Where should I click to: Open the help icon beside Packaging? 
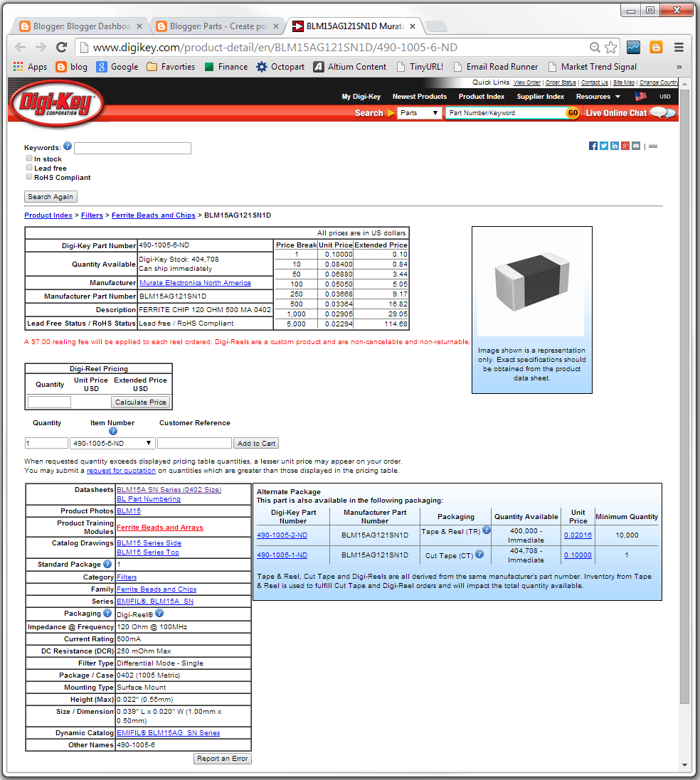pos(107,613)
